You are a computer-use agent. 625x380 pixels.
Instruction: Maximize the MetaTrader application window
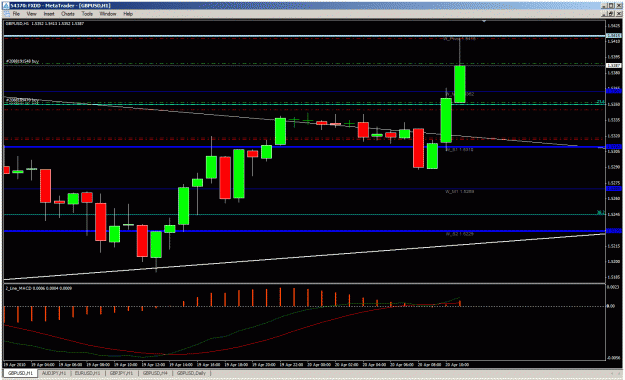pos(611,5)
